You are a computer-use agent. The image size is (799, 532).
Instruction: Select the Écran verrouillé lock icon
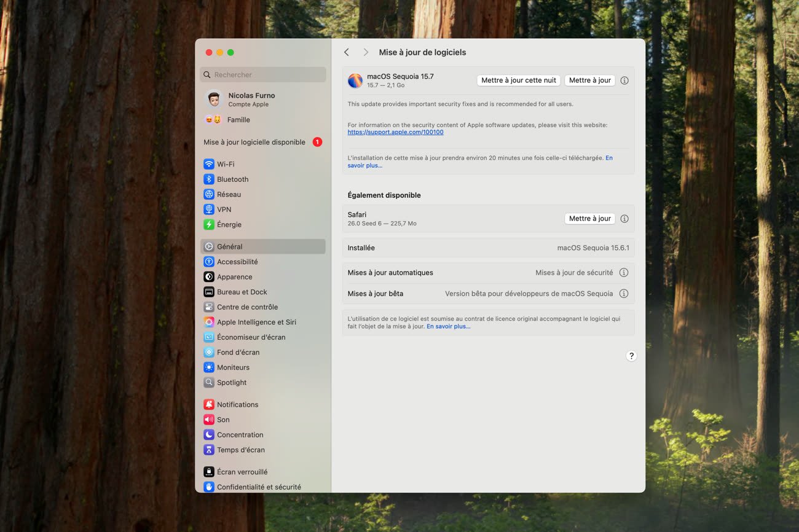pyautogui.click(x=209, y=472)
